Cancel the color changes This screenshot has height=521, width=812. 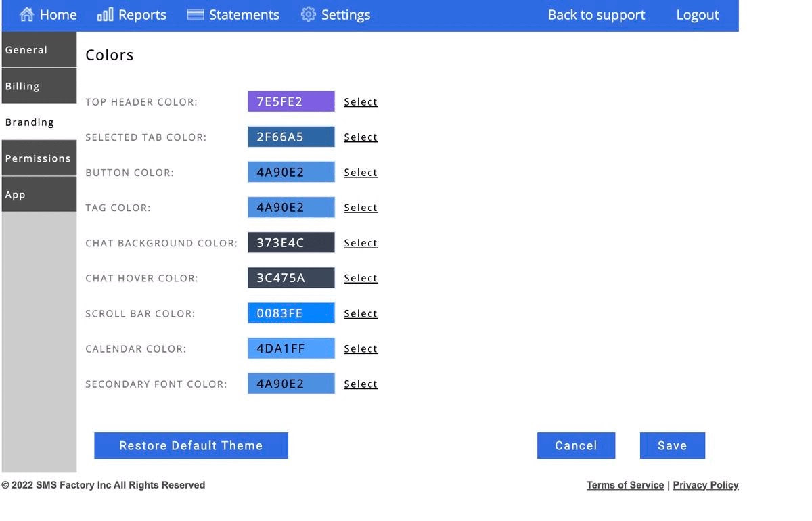point(576,445)
